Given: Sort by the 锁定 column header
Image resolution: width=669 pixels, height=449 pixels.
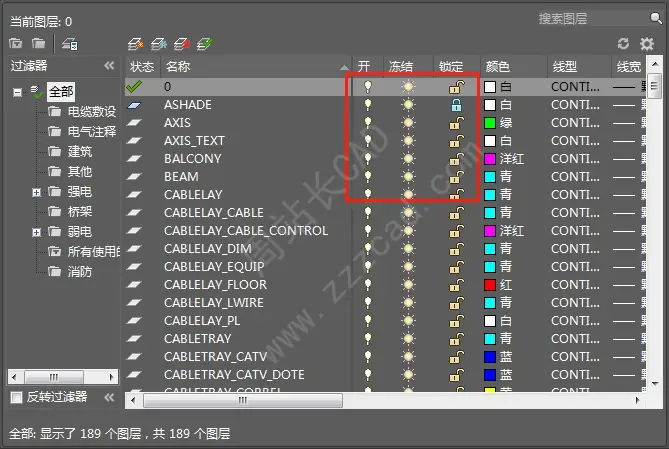Looking at the screenshot, I should 457,67.
